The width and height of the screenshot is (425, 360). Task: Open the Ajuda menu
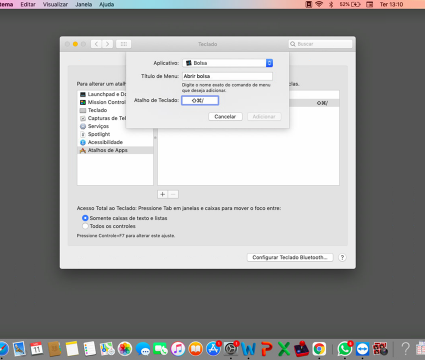pyautogui.click(x=107, y=4)
